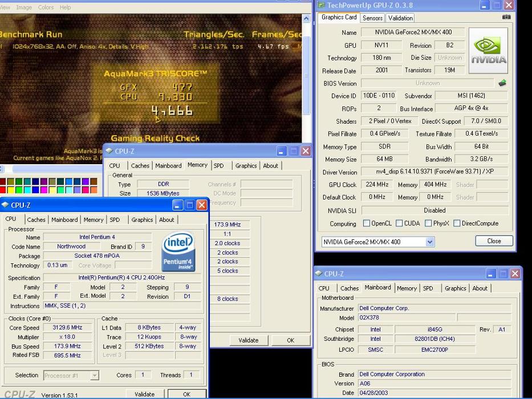Screen dimensions: 532x399
Task: Tick the PhysX checkbox
Action: [428, 223]
